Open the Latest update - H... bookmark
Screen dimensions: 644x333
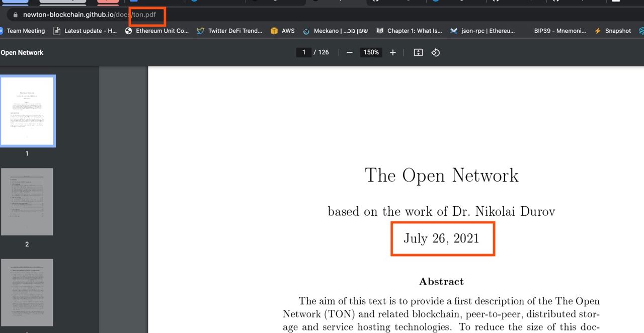(85, 31)
